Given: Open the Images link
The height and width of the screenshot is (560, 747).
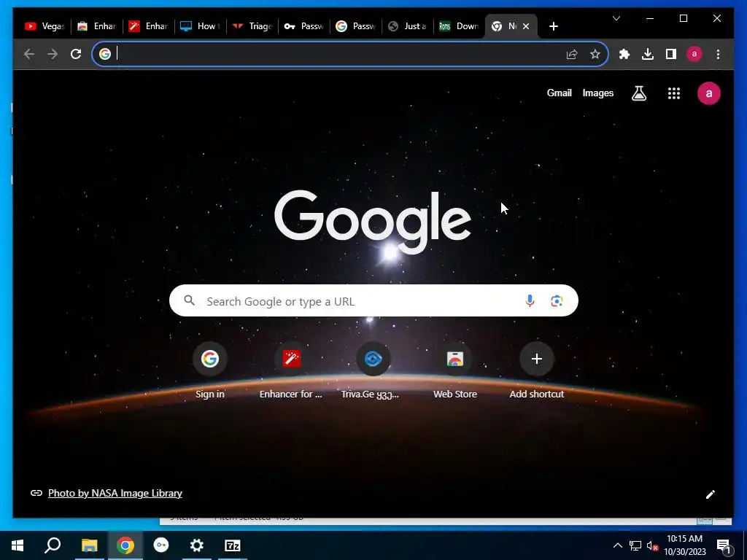Looking at the screenshot, I should [x=598, y=93].
